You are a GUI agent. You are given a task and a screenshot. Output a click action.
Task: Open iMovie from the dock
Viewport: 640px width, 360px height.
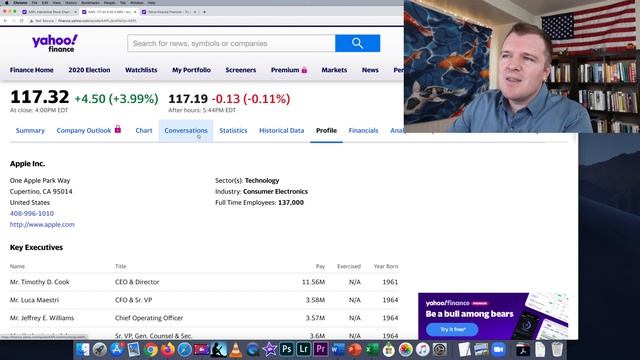click(x=269, y=350)
